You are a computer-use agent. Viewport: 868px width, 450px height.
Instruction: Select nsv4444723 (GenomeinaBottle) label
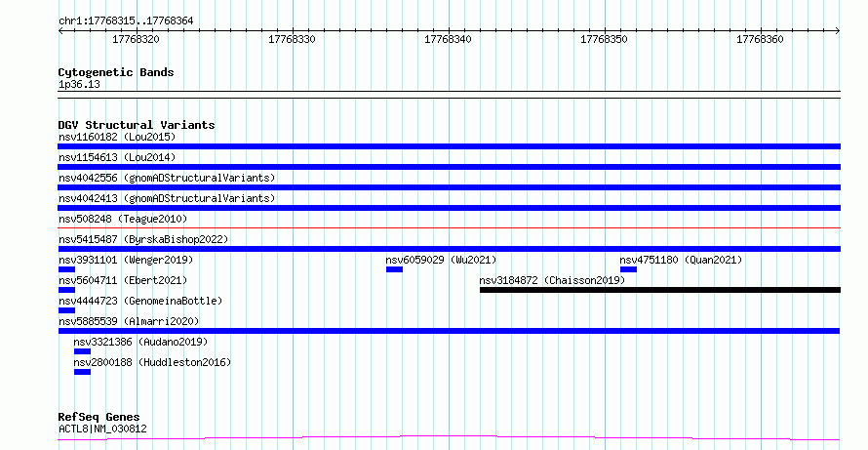pos(140,301)
